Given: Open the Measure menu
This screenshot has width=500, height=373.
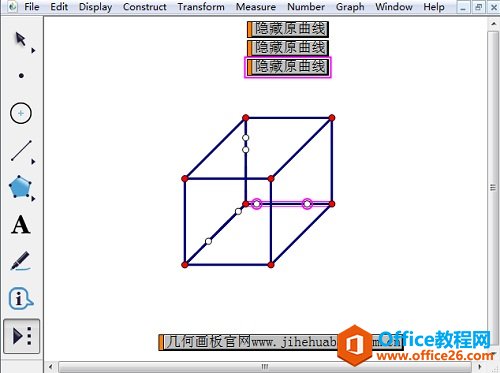Looking at the screenshot, I should coord(256,7).
